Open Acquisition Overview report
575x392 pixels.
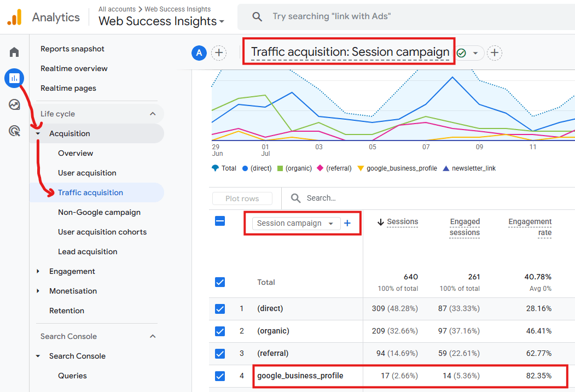tap(75, 153)
